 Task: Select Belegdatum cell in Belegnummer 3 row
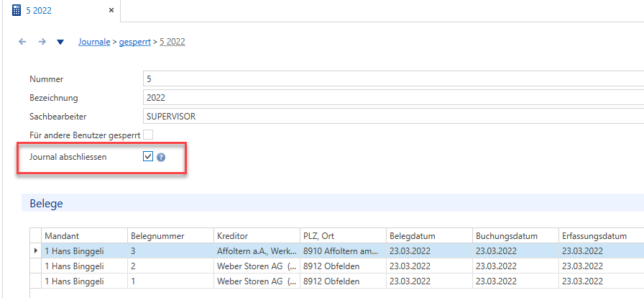click(429, 251)
